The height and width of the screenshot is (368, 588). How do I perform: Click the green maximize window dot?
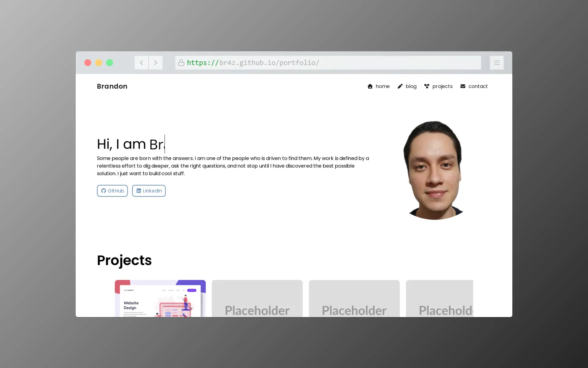point(110,63)
